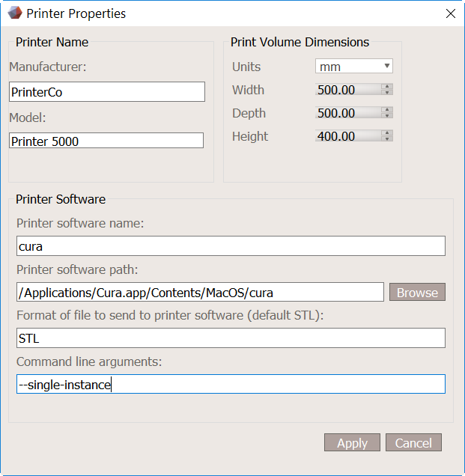Click the Depth value field

click(x=347, y=113)
